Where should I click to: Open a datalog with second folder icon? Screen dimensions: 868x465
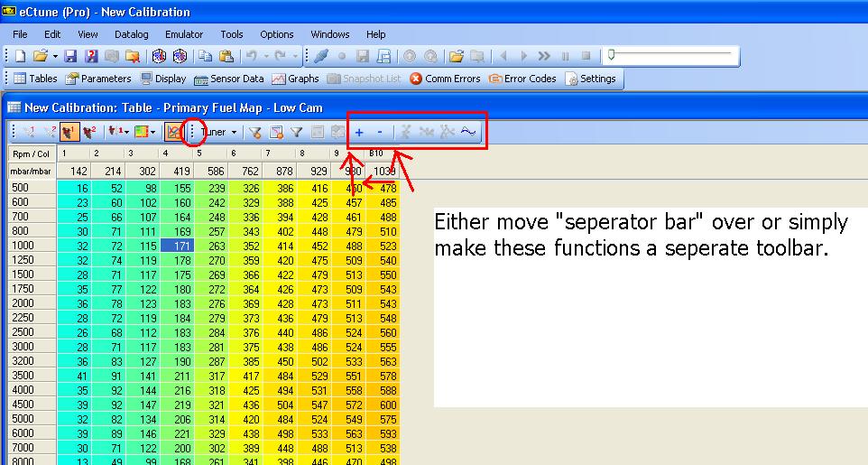[x=457, y=56]
